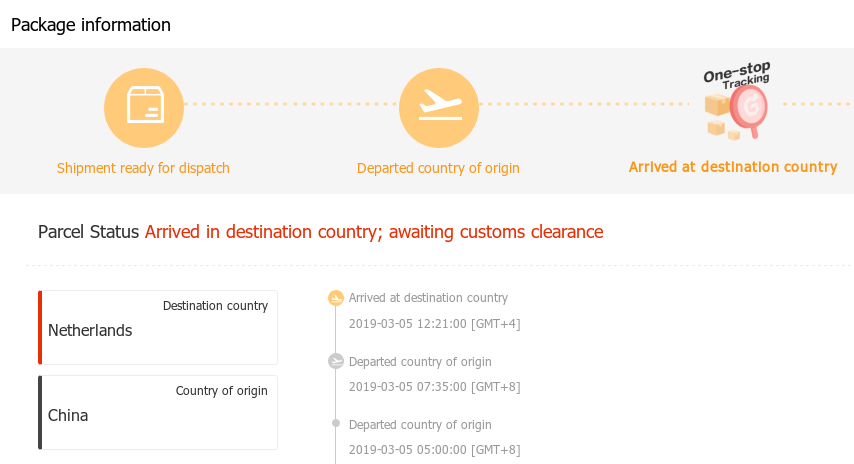The height and width of the screenshot is (464, 854).
Task: Click the red parcel status message
Action: [374, 232]
